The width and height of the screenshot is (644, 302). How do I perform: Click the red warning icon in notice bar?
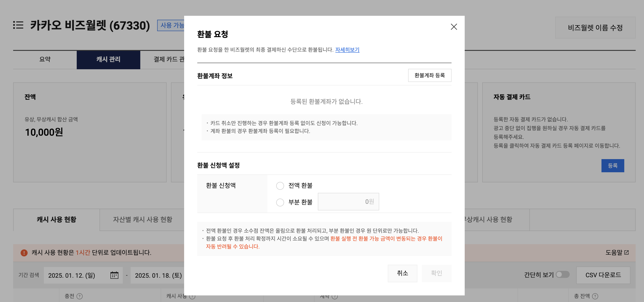click(x=24, y=253)
